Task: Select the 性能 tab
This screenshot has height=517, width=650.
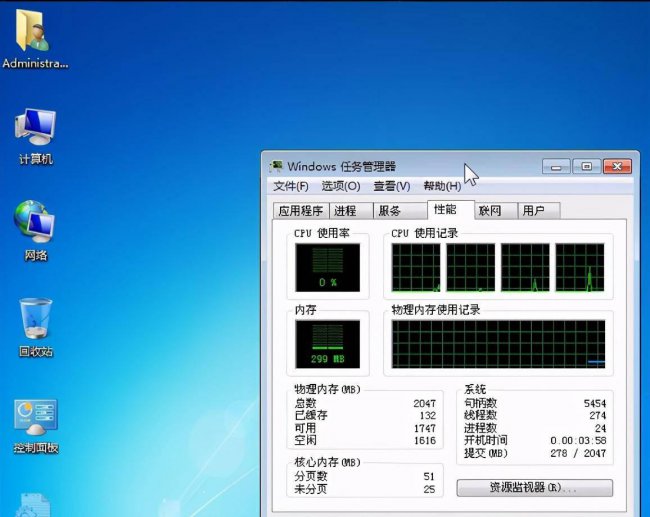Action: coord(451,209)
